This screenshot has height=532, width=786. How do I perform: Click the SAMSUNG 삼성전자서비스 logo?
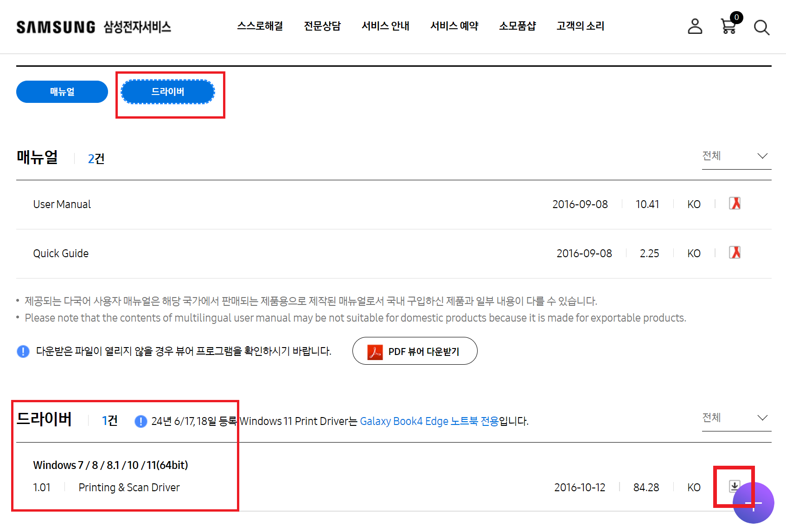pyautogui.click(x=94, y=27)
